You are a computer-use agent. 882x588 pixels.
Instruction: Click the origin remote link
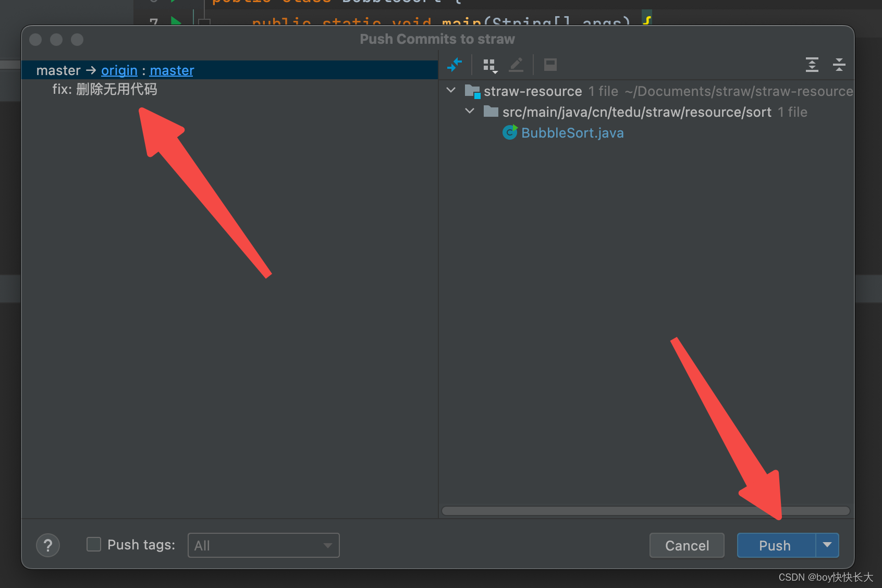tap(119, 70)
